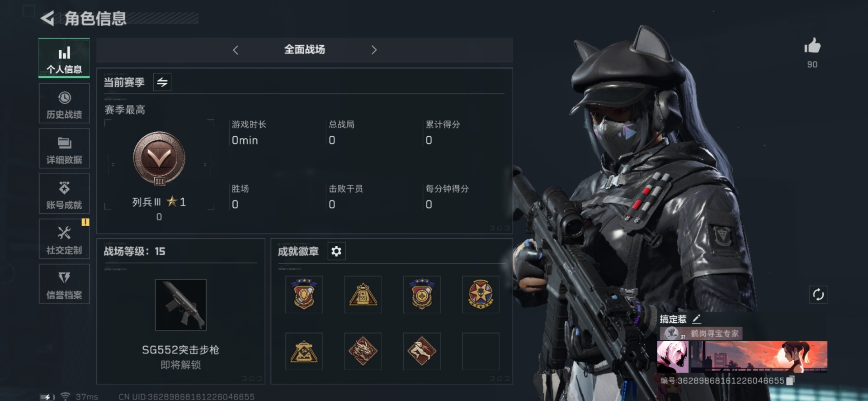Toggle 当前赛季 season switch button

(x=162, y=82)
